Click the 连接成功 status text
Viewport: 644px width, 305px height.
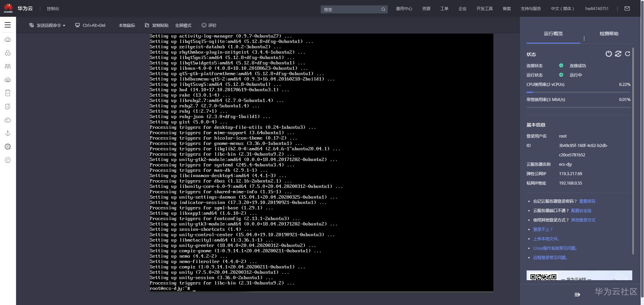(578, 66)
